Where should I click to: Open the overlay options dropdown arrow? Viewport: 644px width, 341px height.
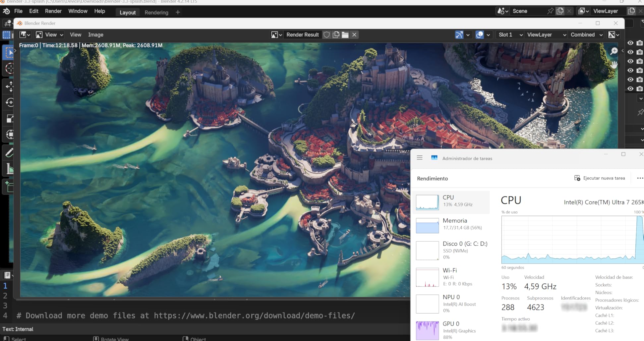pyautogui.click(x=488, y=35)
